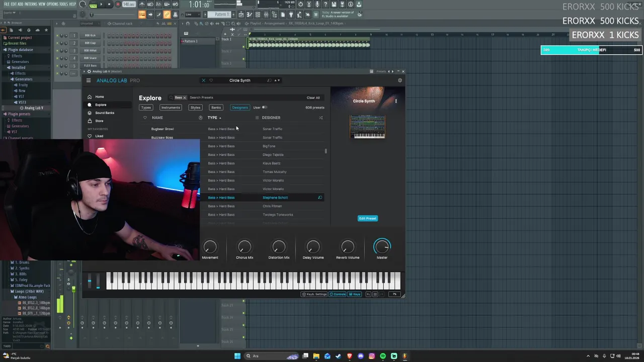Sort presets by DESIGNER column

271,118
